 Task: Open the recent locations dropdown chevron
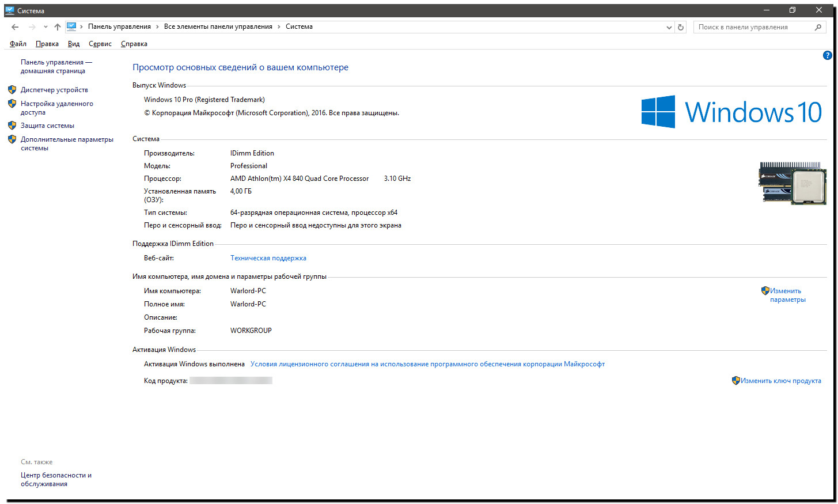pyautogui.click(x=45, y=27)
